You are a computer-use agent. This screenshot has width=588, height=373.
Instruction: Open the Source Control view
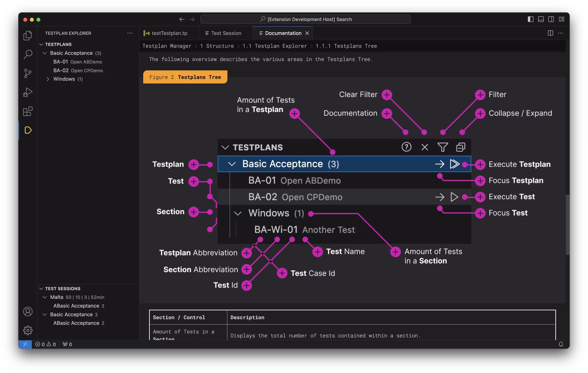tap(28, 73)
